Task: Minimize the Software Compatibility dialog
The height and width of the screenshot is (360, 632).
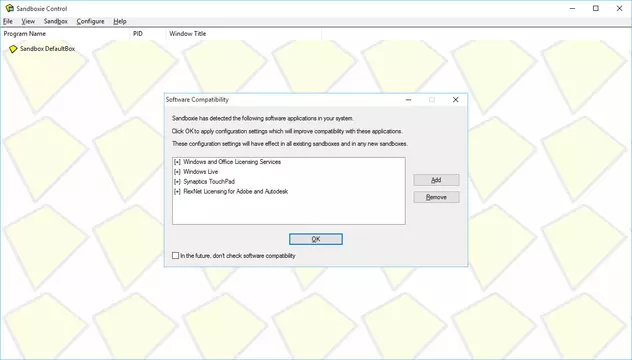Action: (408, 100)
